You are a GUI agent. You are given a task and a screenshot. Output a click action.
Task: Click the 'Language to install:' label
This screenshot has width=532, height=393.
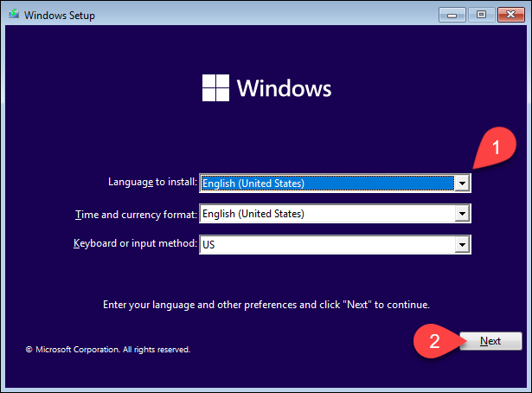pos(152,182)
